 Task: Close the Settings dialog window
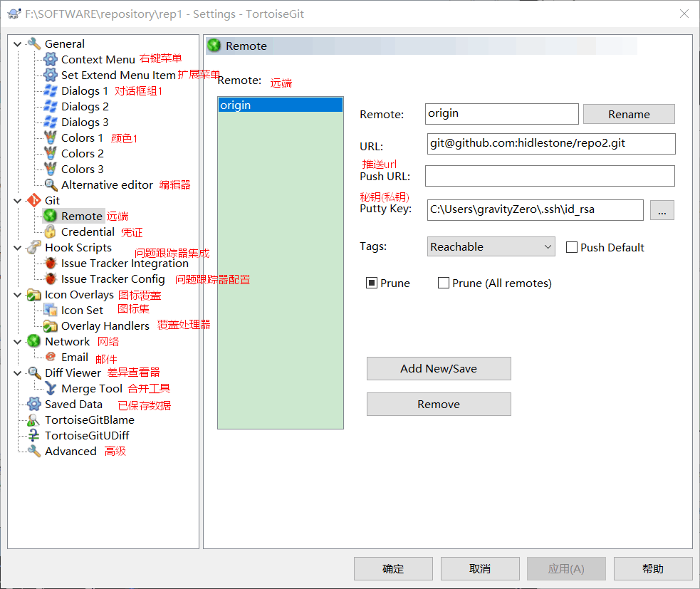[x=684, y=14]
